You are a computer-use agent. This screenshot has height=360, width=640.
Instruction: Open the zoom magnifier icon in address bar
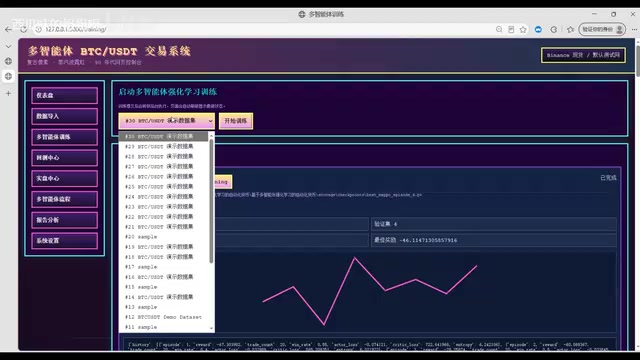(x=499, y=29)
